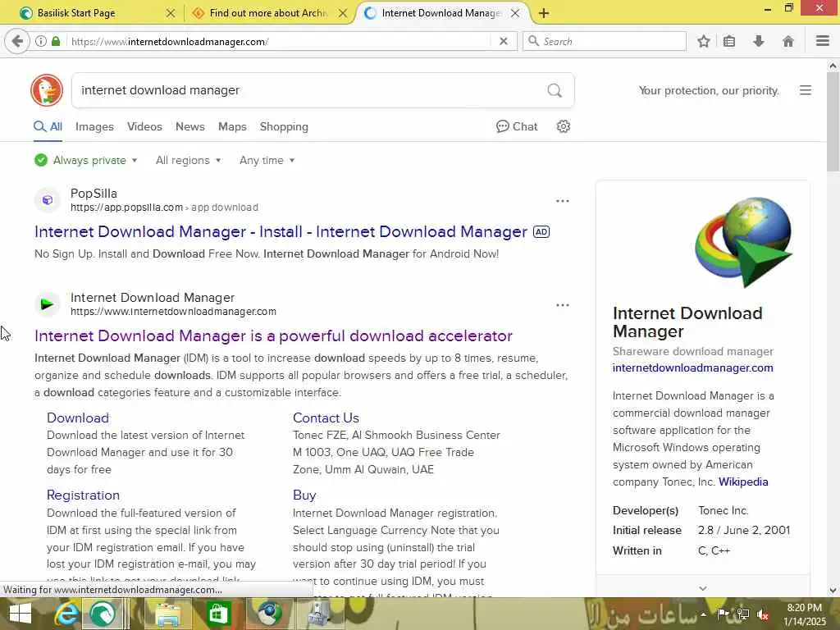840x630 pixels.
Task: Open the Any time filter dropdown
Action: (267, 160)
